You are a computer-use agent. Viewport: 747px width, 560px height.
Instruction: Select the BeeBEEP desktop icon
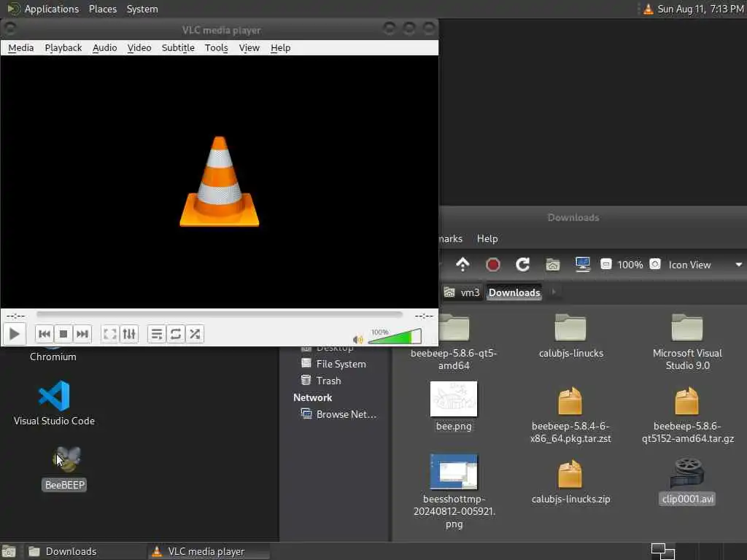(64, 469)
